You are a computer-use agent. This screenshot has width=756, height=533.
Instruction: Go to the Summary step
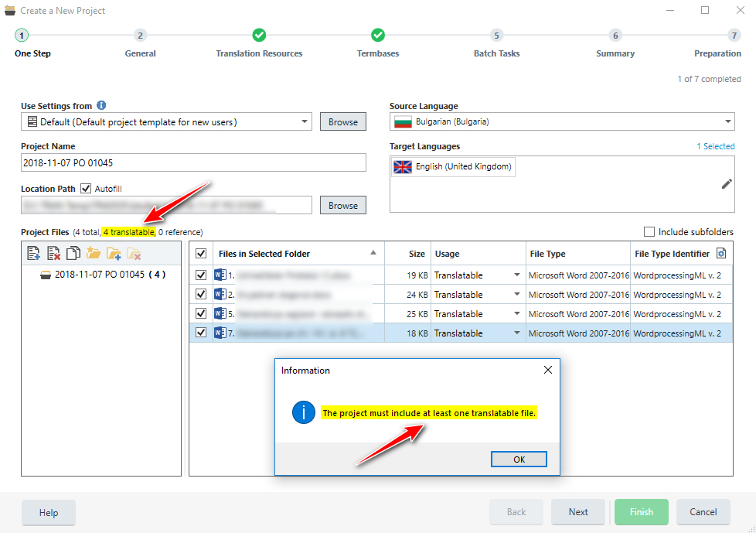click(x=615, y=36)
